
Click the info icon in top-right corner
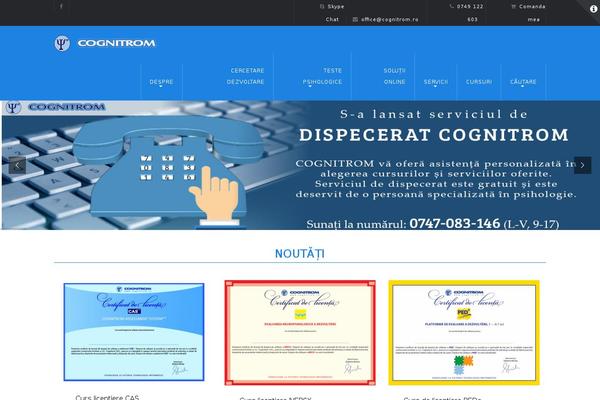click(x=593, y=9)
